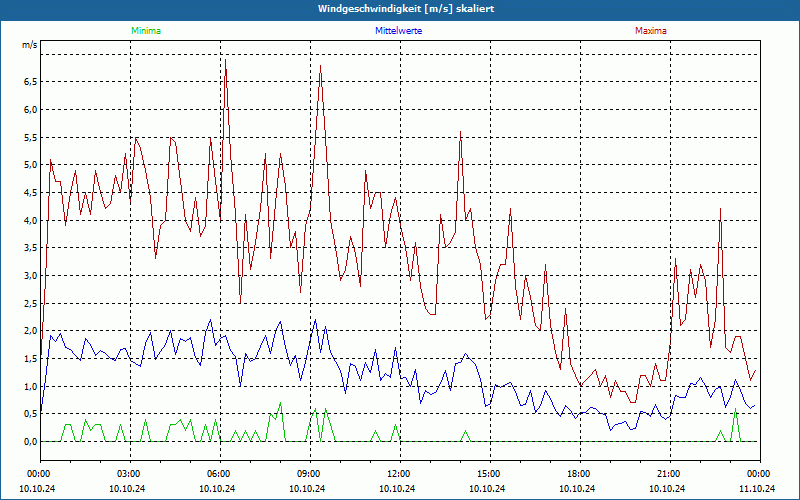Click the 18:00 time axis label
The image size is (800, 500).
coord(580,474)
